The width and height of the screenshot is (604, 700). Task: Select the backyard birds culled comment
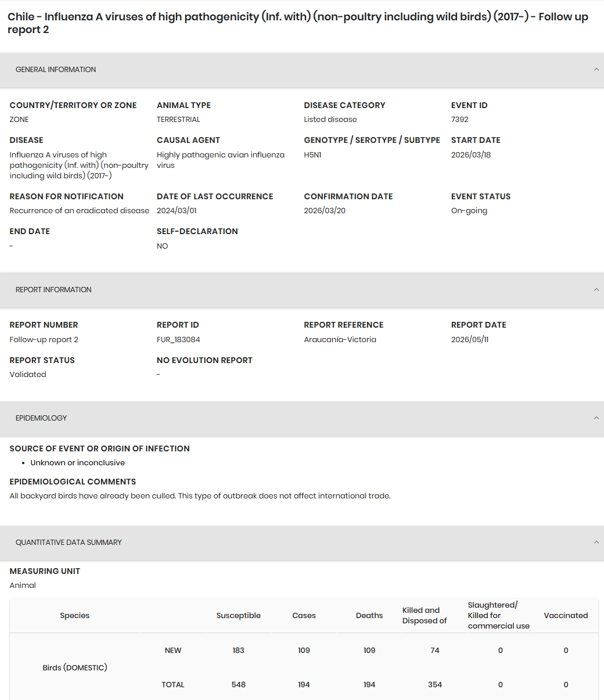pyautogui.click(x=200, y=496)
